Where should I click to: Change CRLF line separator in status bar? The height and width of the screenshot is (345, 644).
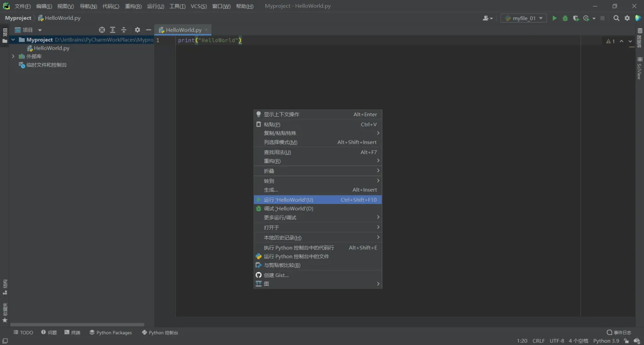click(x=539, y=341)
